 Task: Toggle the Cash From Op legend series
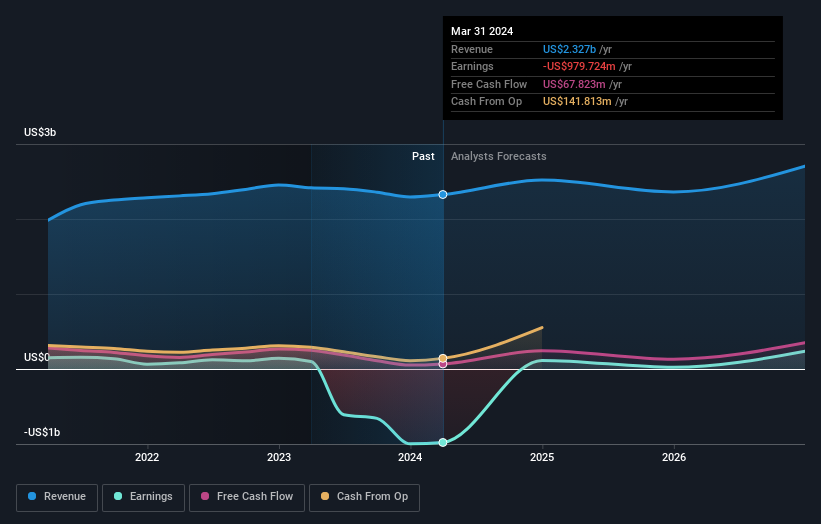[364, 497]
